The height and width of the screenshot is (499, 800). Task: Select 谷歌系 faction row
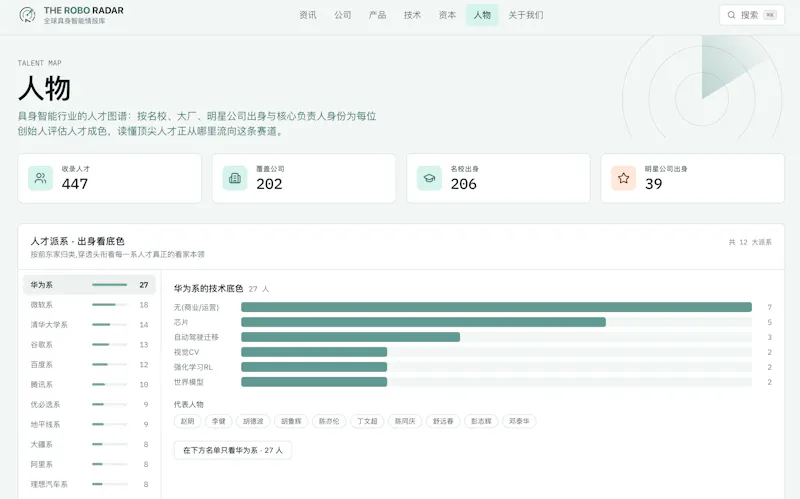click(89, 344)
